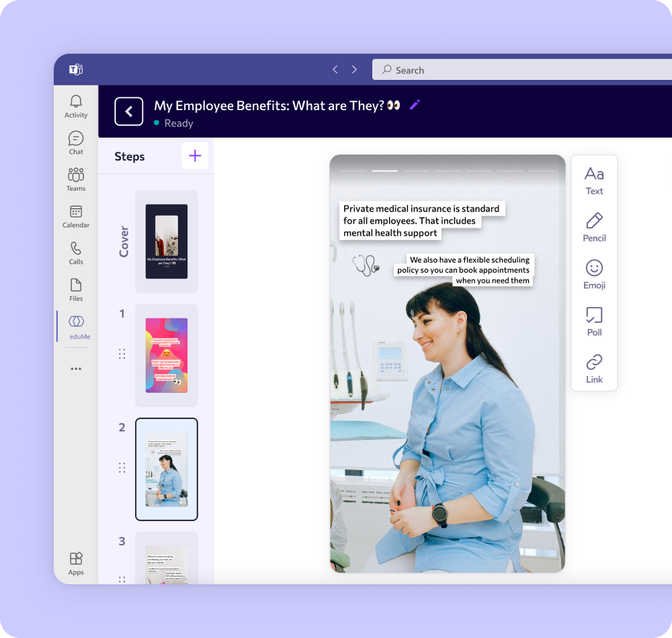Open Files in the sidebar
The width and height of the screenshot is (672, 638).
(x=76, y=290)
